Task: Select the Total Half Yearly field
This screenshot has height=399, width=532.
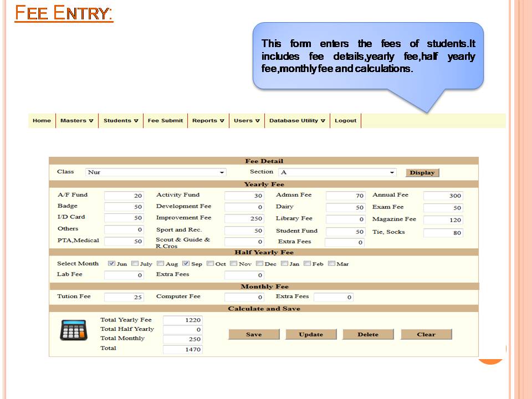Action: (183, 329)
